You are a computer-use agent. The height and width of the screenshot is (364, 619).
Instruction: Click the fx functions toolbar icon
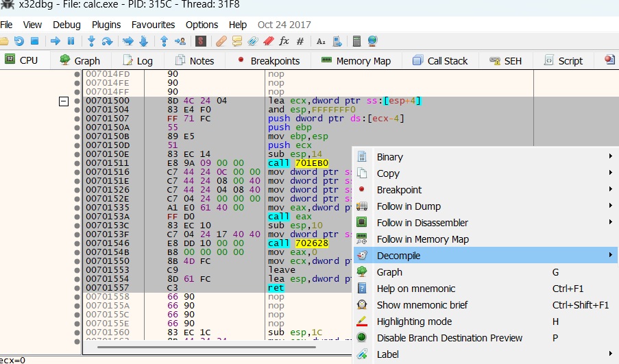point(284,41)
